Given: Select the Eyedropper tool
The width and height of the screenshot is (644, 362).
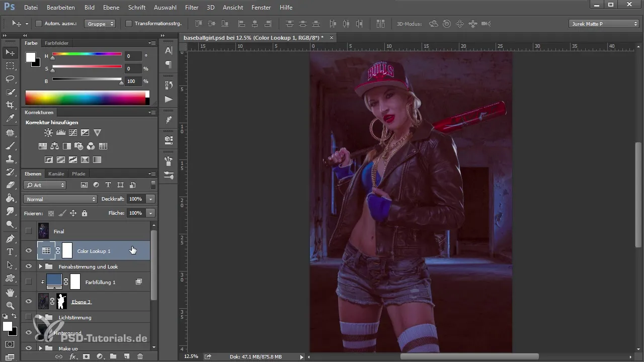Looking at the screenshot, I should click(10, 119).
